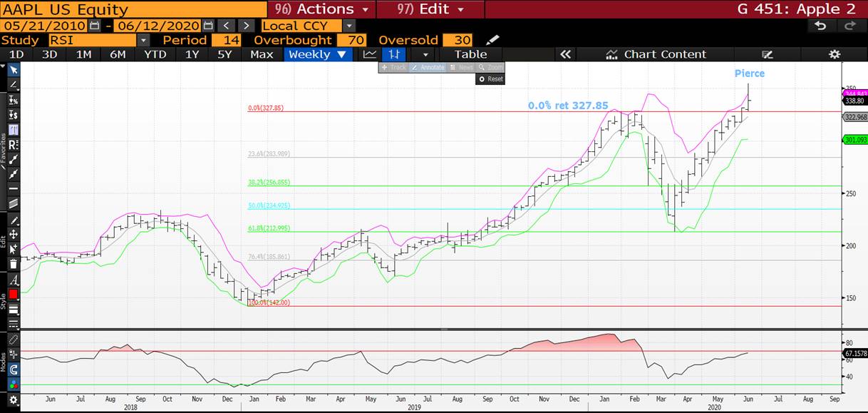Click the undo arrow icon
Viewport: 868px width, 413px height.
pos(820,26)
